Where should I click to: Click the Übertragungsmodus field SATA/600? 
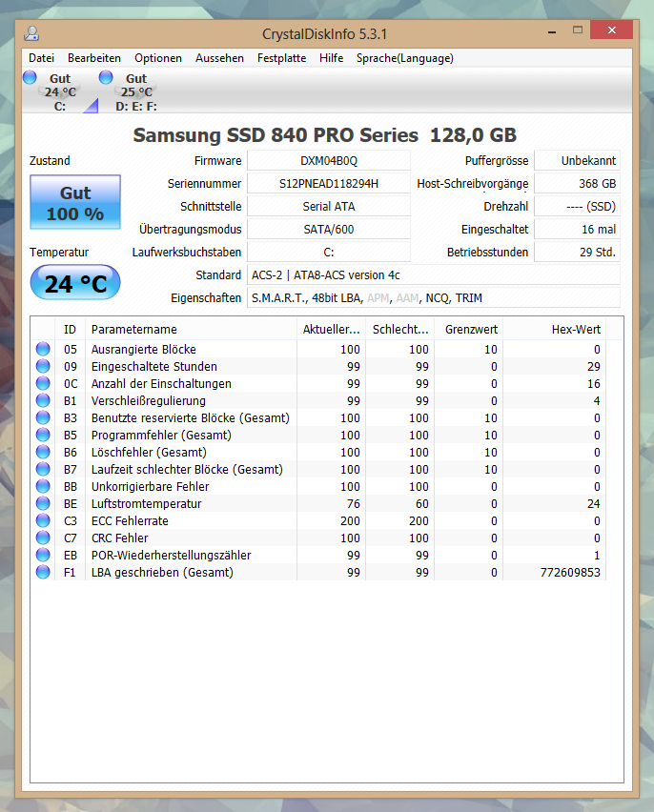tap(329, 229)
